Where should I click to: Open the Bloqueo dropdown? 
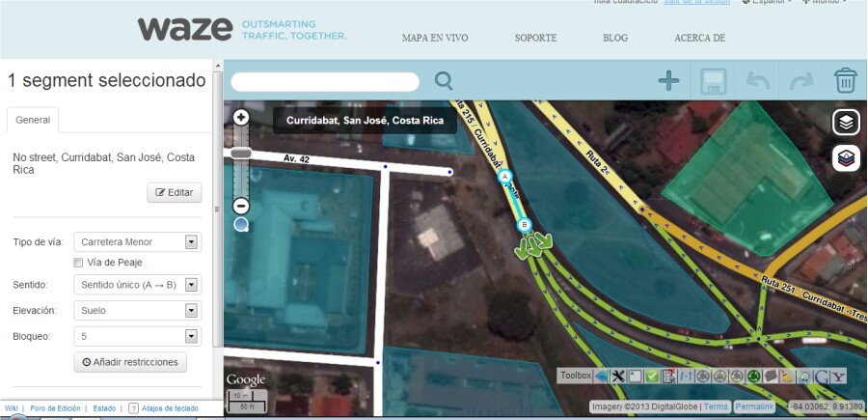(x=137, y=336)
